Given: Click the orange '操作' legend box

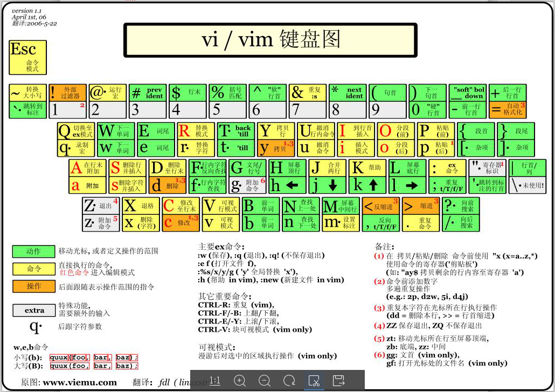Looking at the screenshot, I should (33, 286).
